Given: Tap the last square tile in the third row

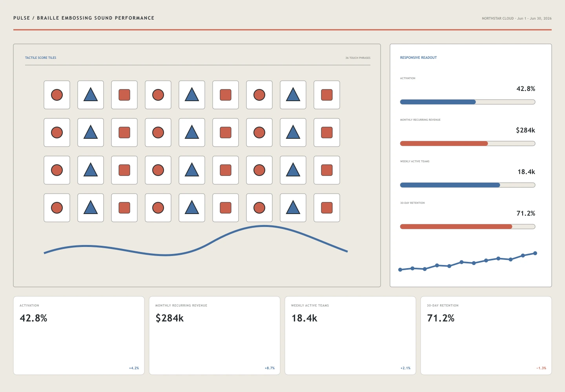Looking at the screenshot, I should point(327,170).
